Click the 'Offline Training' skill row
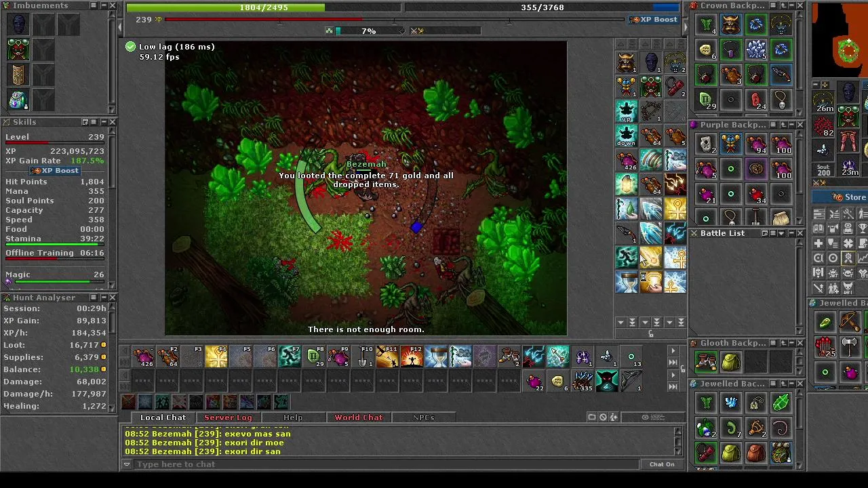The width and height of the screenshot is (868, 488). point(55,253)
